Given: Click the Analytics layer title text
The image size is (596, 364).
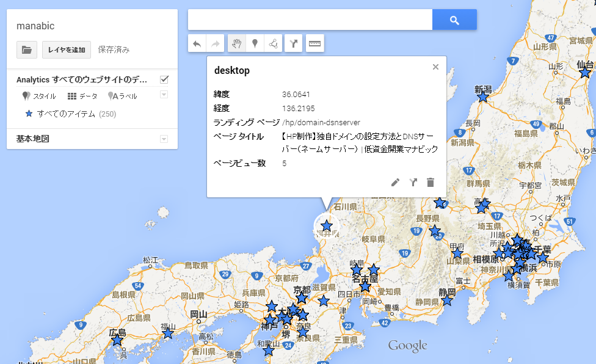Looking at the screenshot, I should tap(82, 80).
